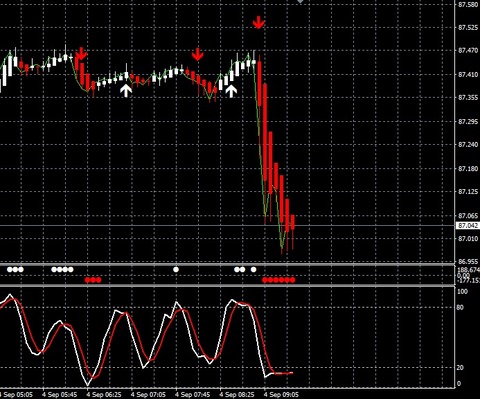
Task: Select the white buy arrow just after 08:25
Action: click(231, 91)
